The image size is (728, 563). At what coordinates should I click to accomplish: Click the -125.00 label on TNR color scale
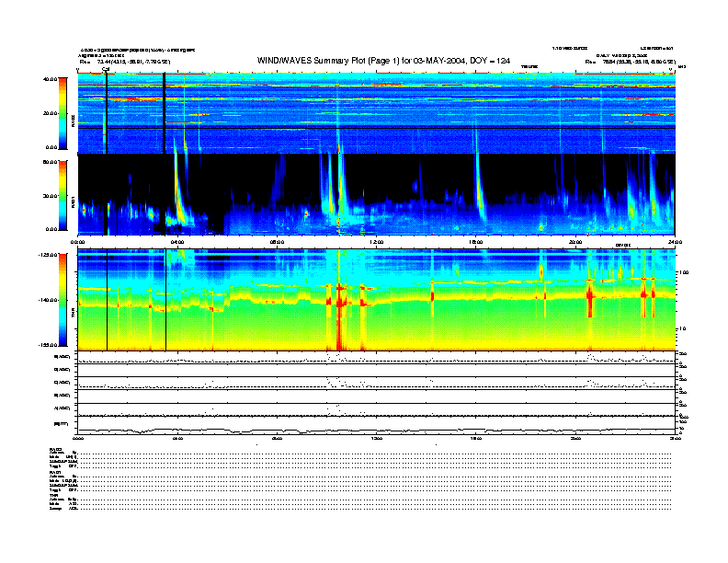(48, 254)
